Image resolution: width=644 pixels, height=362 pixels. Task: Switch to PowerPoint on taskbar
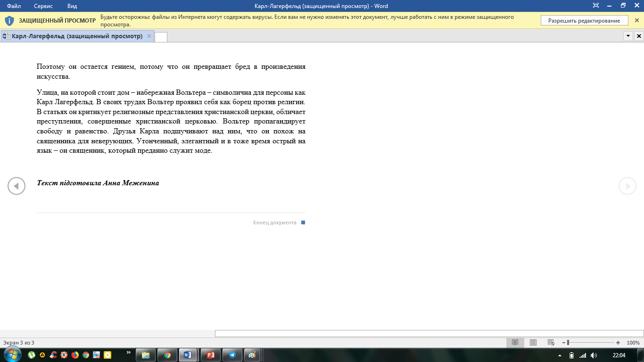point(211,355)
